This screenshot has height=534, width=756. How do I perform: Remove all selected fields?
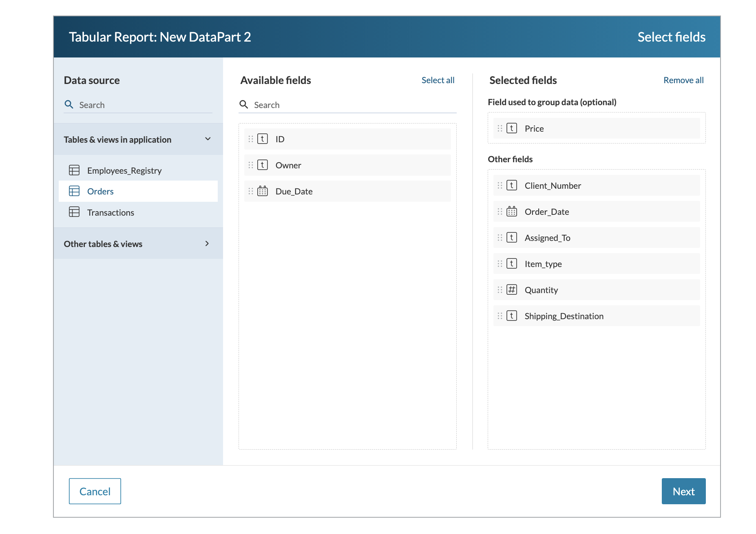click(683, 80)
